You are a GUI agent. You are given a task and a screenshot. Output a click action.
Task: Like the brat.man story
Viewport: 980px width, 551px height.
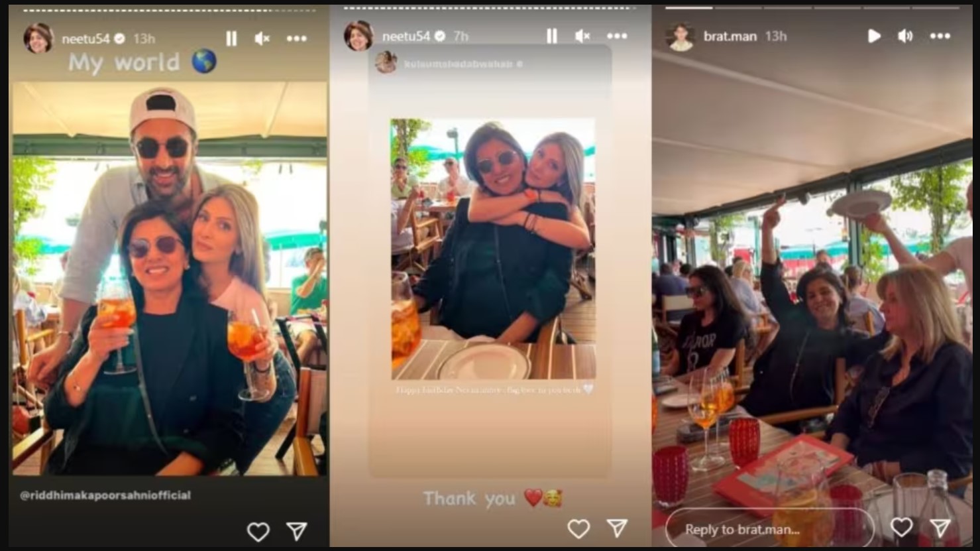click(901, 527)
